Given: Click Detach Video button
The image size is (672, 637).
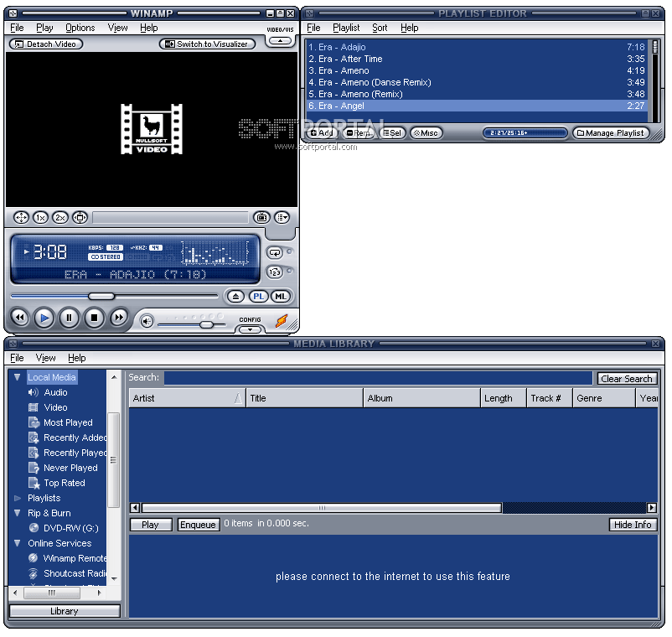Looking at the screenshot, I should click(46, 44).
